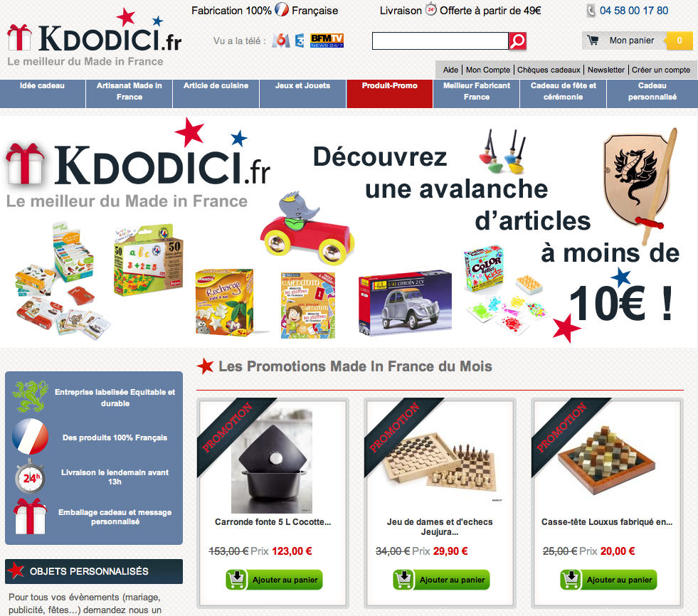This screenshot has width=698, height=616.
Task: Click the M6 TV channel logo
Action: point(281,41)
